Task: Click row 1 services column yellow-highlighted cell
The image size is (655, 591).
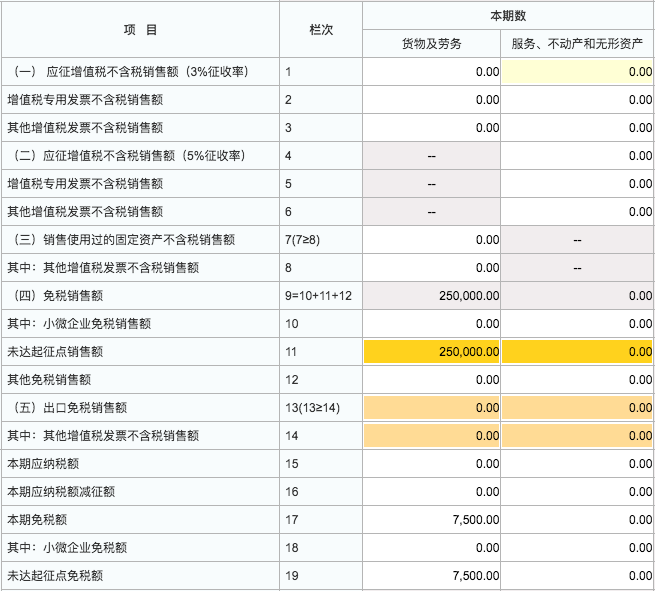Action: pyautogui.click(x=577, y=72)
